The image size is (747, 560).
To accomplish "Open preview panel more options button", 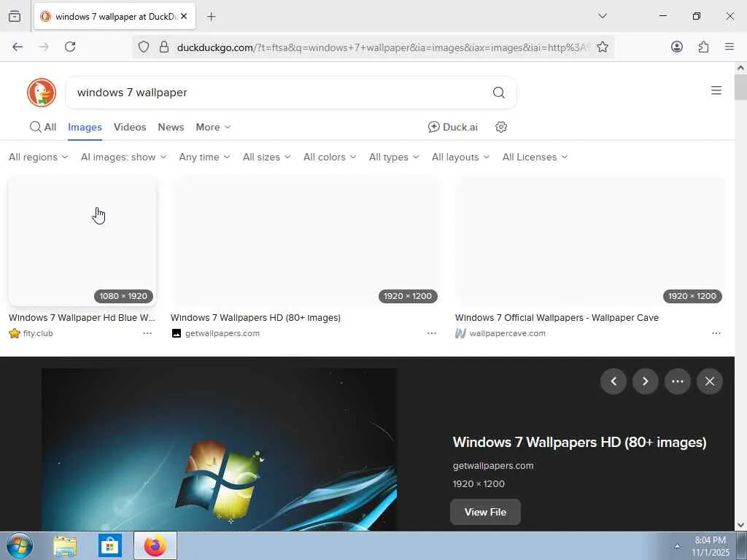I will (678, 381).
